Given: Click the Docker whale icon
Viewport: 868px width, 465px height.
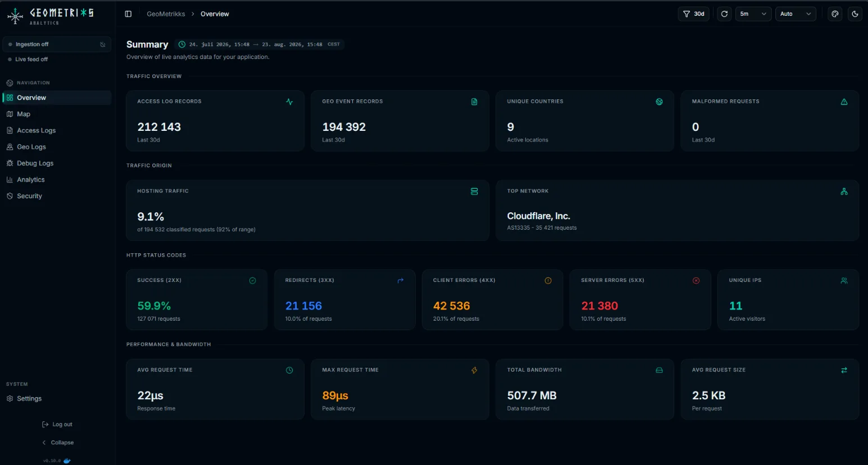Looking at the screenshot, I should pos(67,461).
